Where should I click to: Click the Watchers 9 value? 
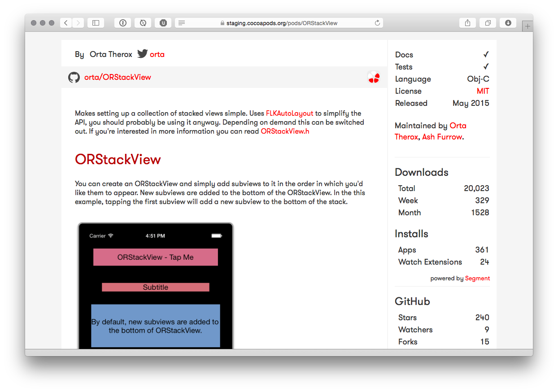[487, 330]
